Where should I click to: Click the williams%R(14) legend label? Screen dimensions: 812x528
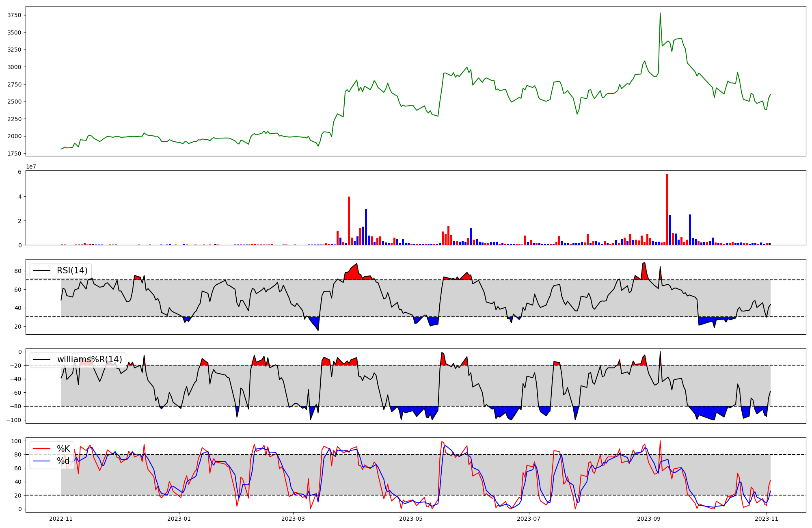tap(89, 359)
